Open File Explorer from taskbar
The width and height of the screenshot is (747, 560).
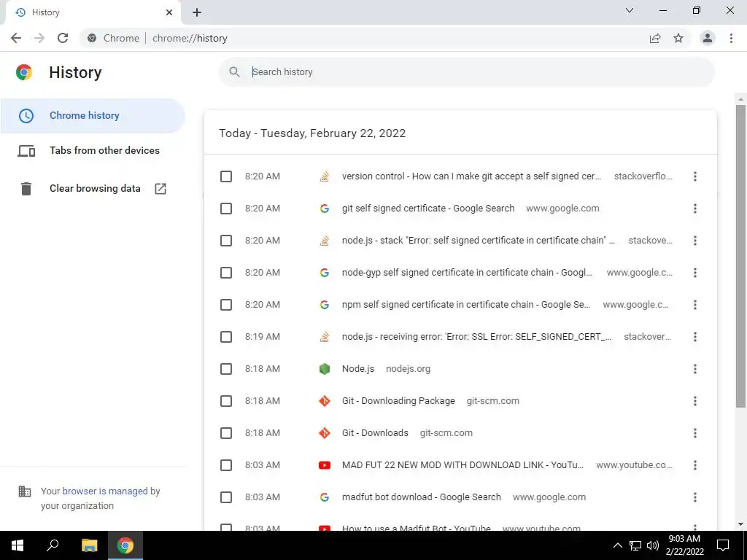click(89, 545)
